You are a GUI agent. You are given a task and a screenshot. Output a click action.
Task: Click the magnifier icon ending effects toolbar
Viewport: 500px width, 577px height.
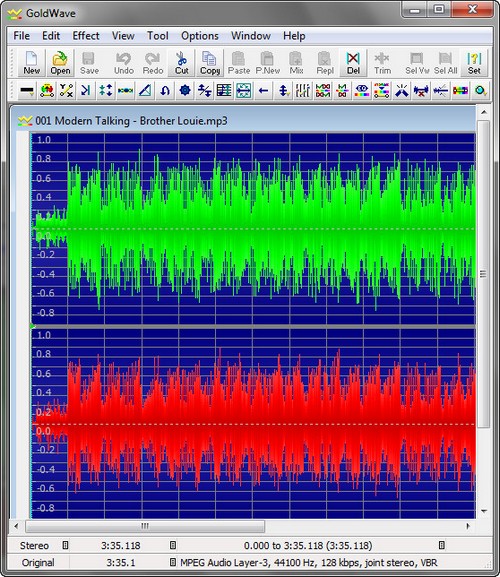pyautogui.click(x=480, y=90)
